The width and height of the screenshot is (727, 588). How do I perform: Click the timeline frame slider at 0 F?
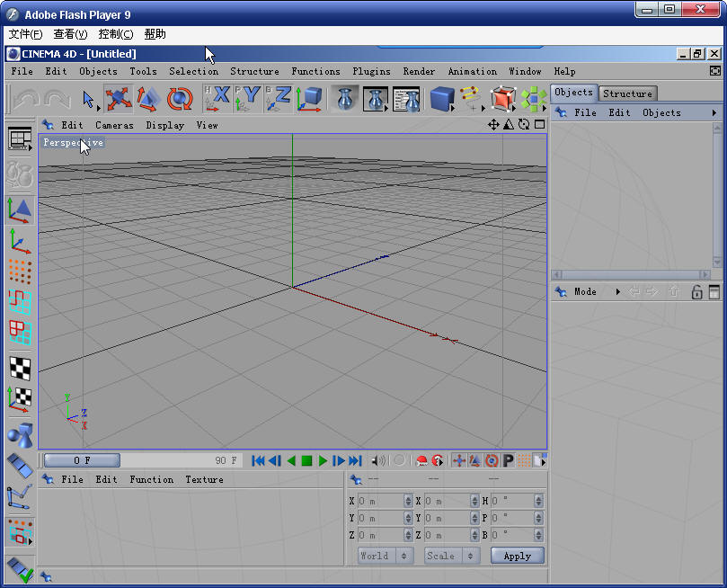tap(82, 460)
